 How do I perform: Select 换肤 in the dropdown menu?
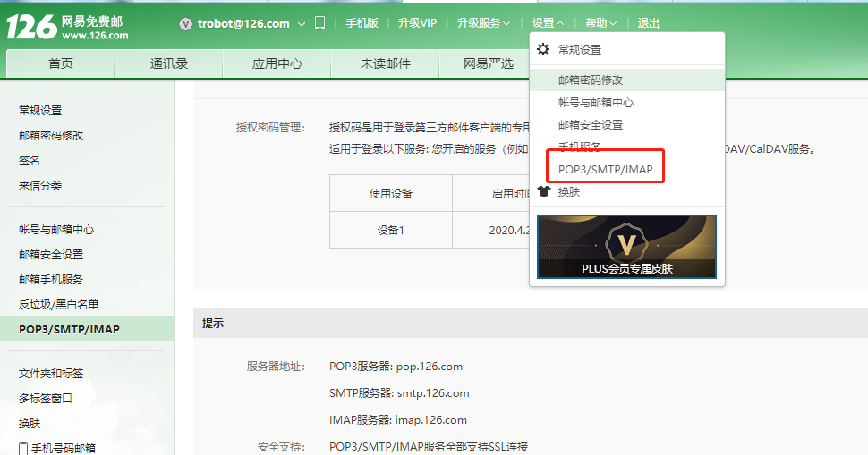(569, 192)
